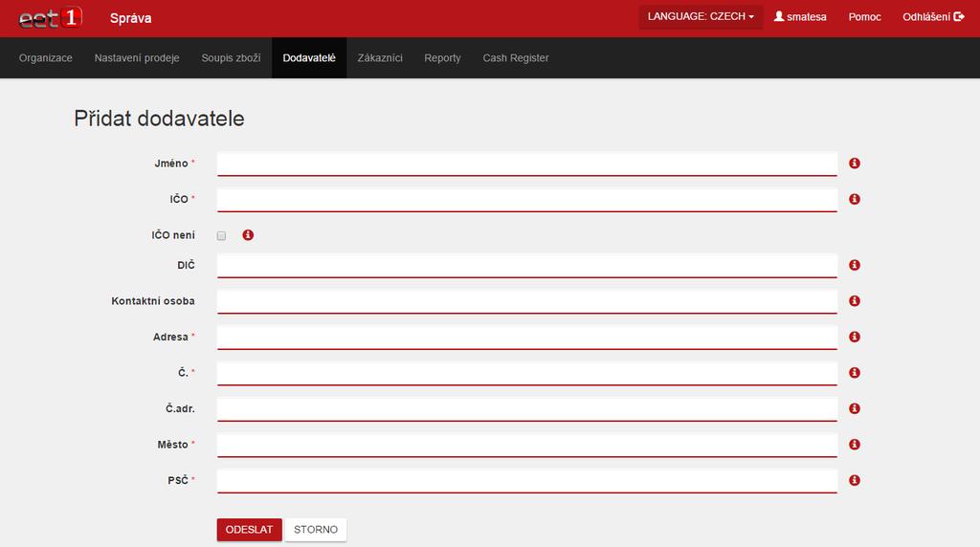Image resolution: width=980 pixels, height=547 pixels.
Task: Go to Cash Register tab
Action: pyautogui.click(x=516, y=58)
